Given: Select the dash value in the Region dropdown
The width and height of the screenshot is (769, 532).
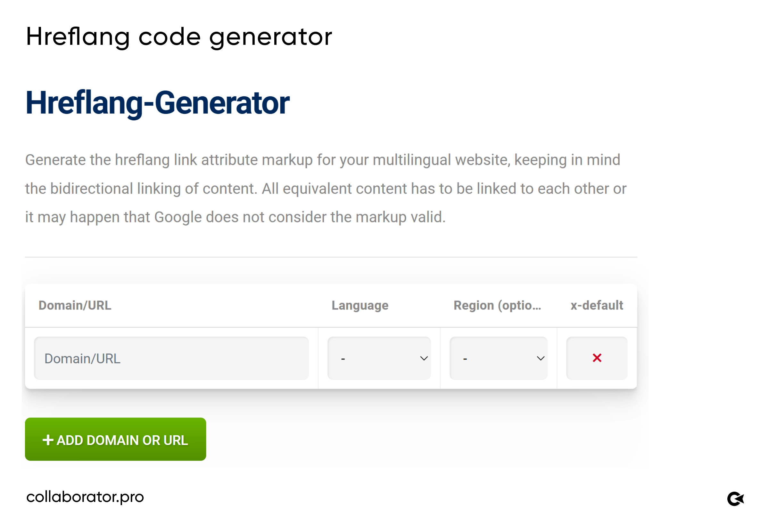Looking at the screenshot, I should coord(465,359).
